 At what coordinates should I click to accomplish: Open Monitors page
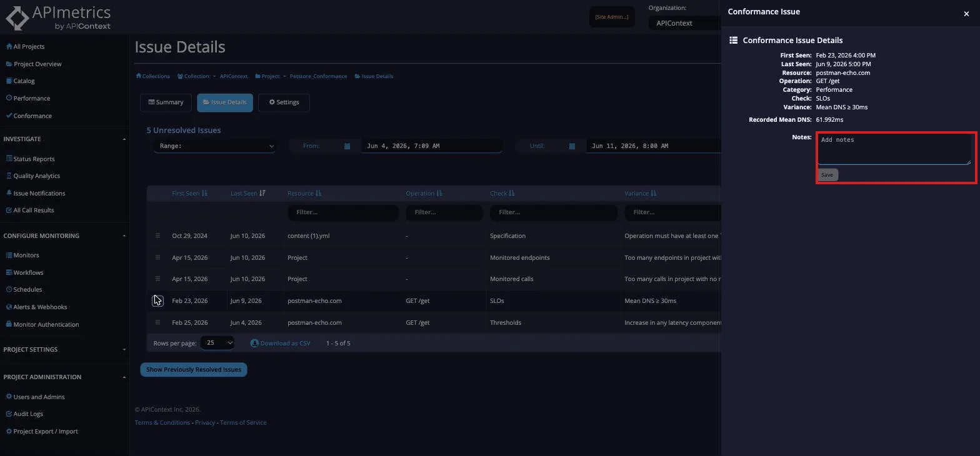[22, 255]
